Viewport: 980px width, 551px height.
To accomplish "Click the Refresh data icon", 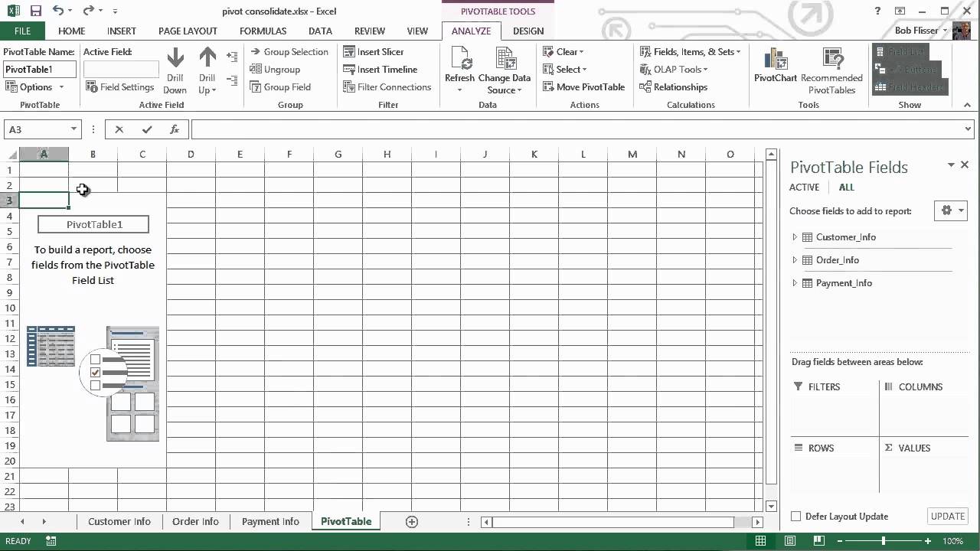I will click(460, 58).
